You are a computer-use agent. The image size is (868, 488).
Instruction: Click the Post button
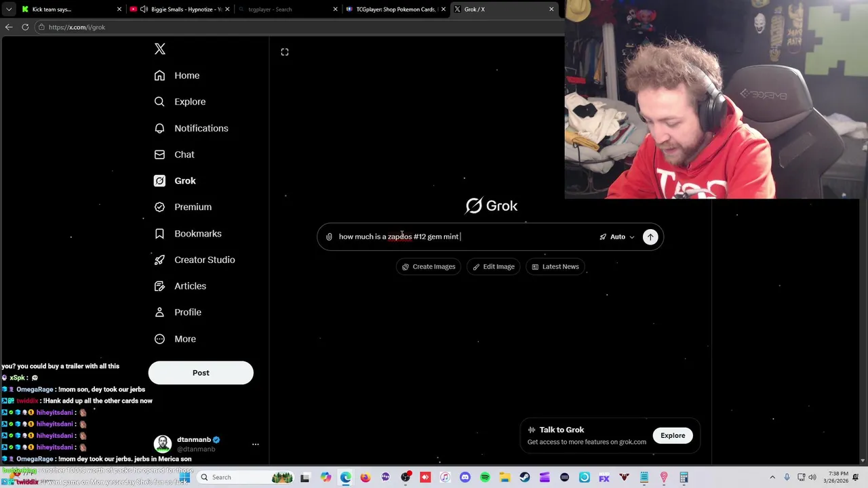pyautogui.click(x=201, y=373)
